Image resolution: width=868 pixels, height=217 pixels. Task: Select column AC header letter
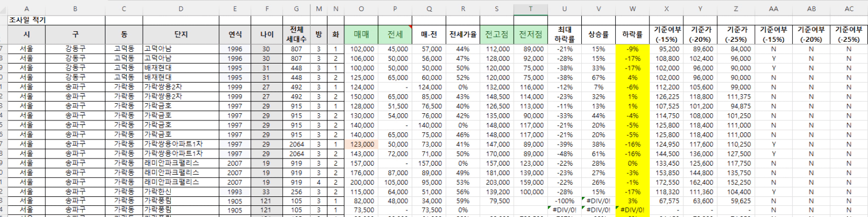coord(849,8)
